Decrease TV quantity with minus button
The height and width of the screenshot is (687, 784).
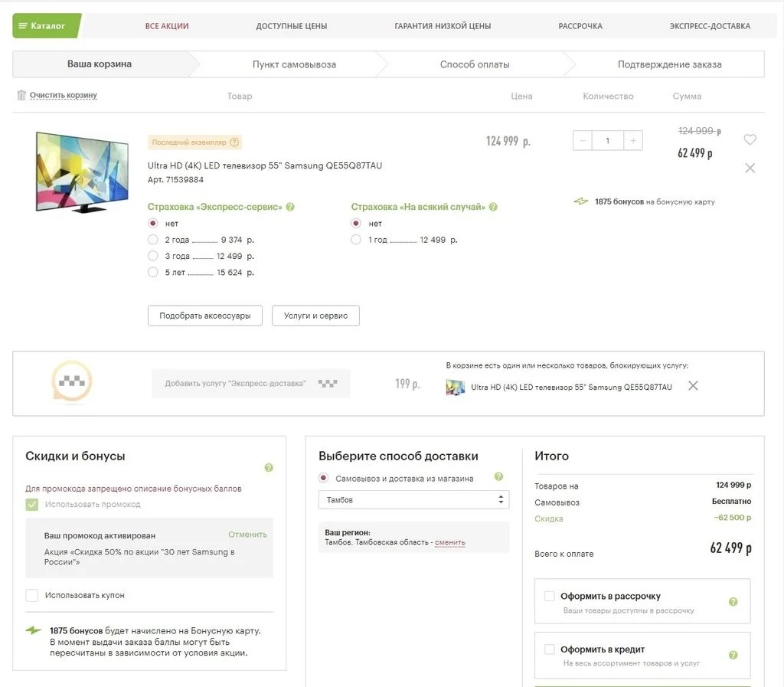583,140
